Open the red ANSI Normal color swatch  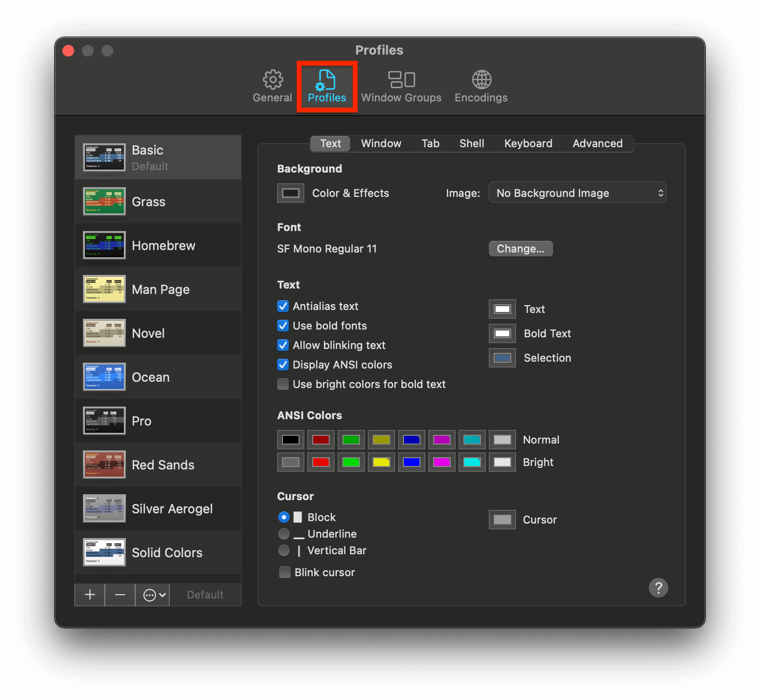[320, 439]
